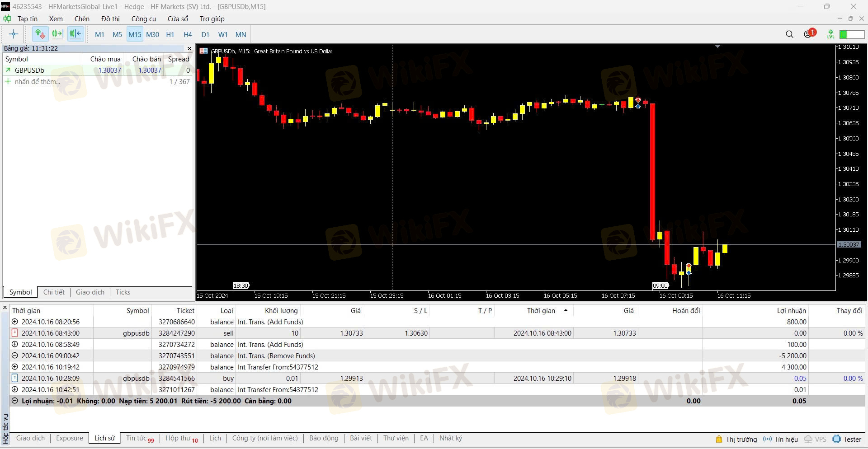
Task: Toggle chart auto-scroll to latest bar
Action: tap(57, 34)
